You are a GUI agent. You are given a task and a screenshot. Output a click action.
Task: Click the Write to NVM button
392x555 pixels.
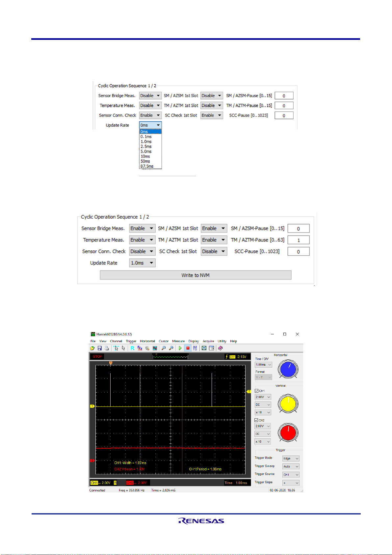pos(196,275)
